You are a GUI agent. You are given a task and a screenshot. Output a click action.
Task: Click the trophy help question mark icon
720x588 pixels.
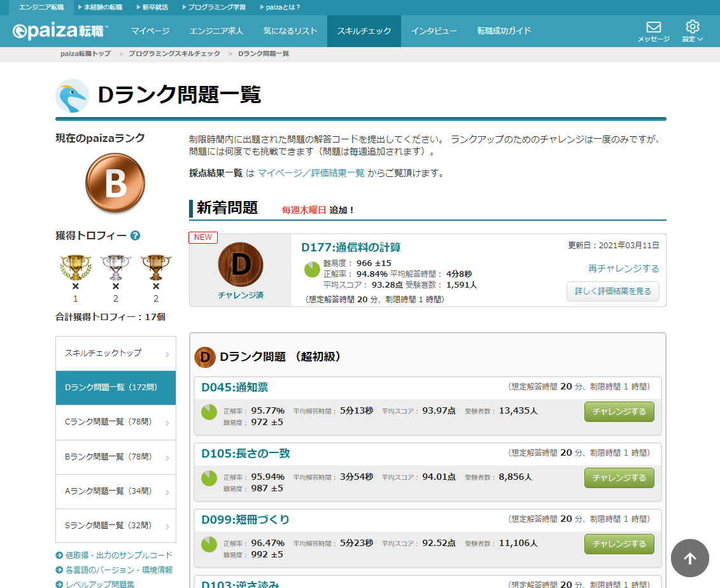(135, 235)
